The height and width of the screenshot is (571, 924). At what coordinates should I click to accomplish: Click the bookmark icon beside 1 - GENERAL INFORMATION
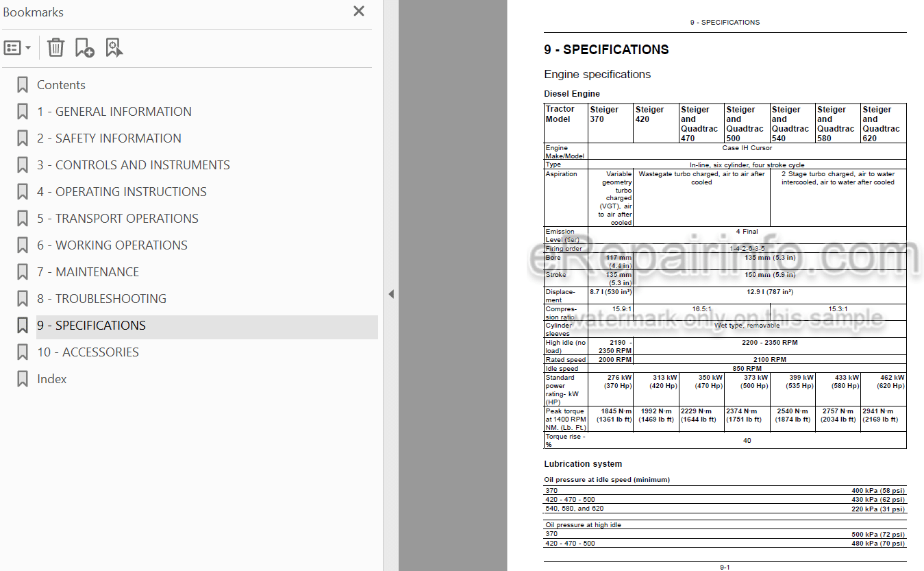23,112
